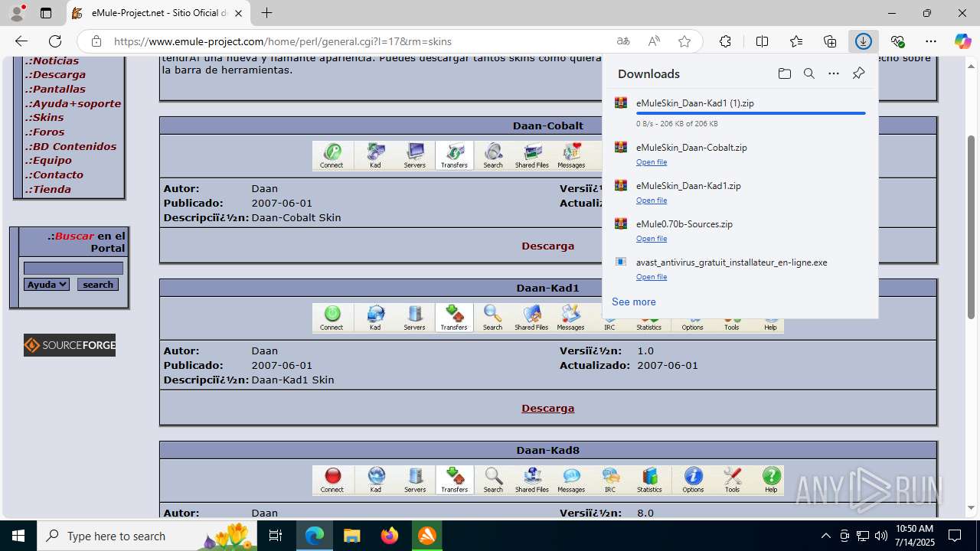Click the taskbar search box
This screenshot has width=980, height=551.
(x=147, y=536)
